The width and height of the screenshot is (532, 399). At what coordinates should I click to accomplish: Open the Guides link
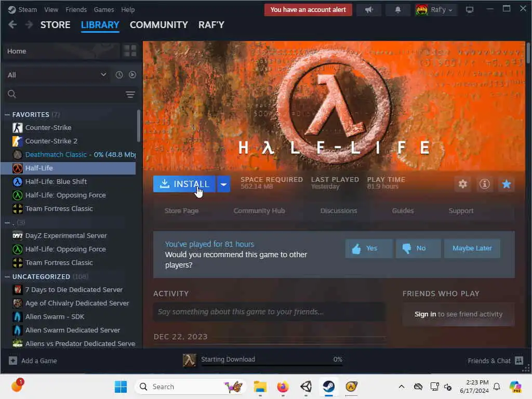pyautogui.click(x=403, y=211)
